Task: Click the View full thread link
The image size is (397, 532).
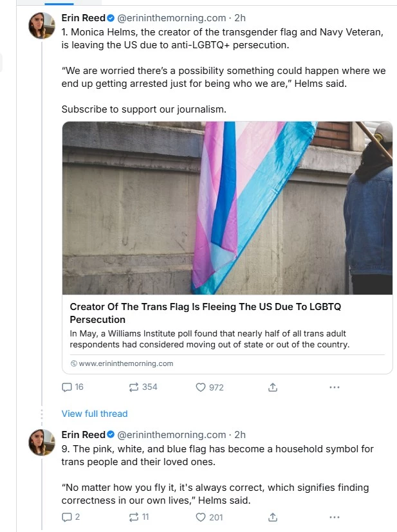Action: coord(95,414)
